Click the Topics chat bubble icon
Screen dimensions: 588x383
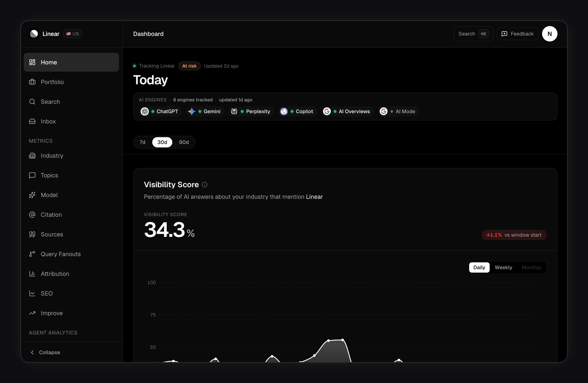pyautogui.click(x=32, y=175)
